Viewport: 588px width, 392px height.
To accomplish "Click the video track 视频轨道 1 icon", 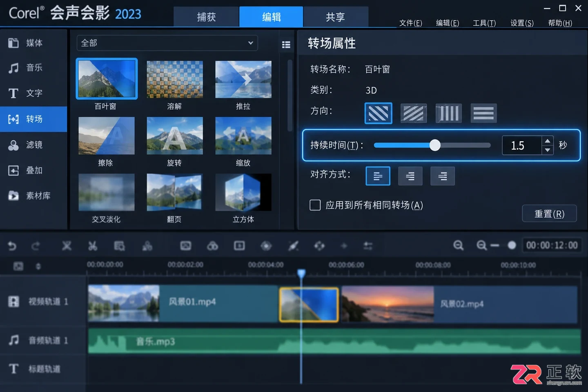I will click(x=13, y=301).
